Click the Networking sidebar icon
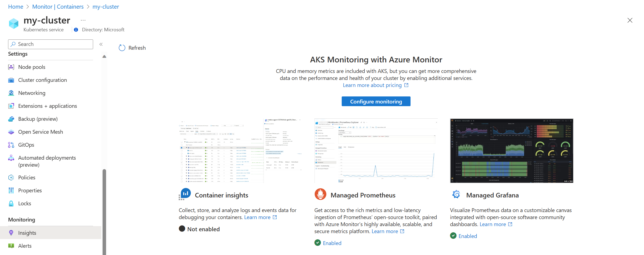 [11, 93]
